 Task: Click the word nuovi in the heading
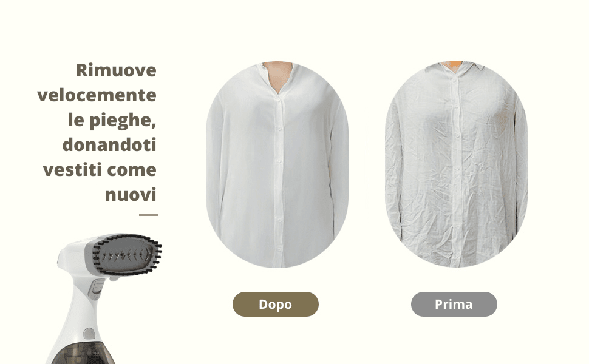(131, 195)
